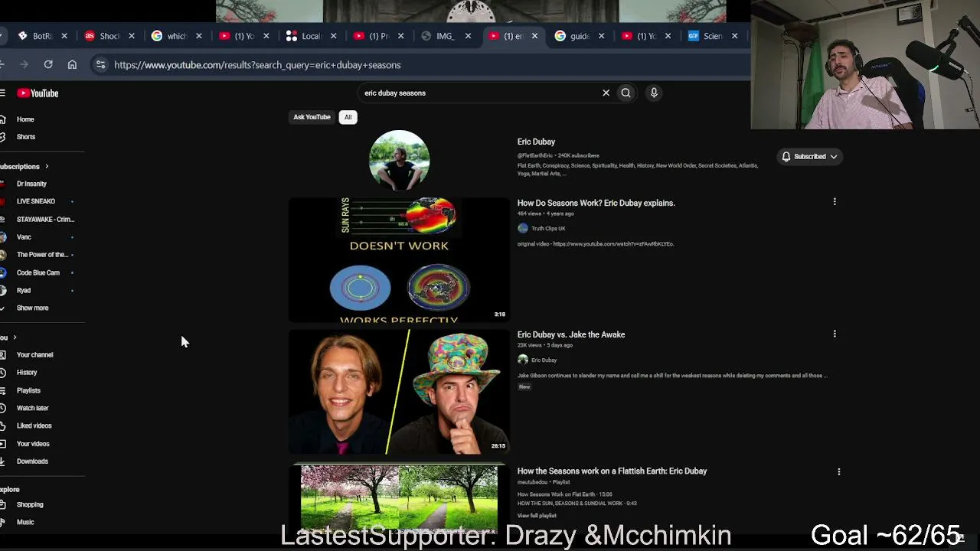Screen dimensions: 980x551
Task: Open the hamburger guide menu
Action: [x=3, y=93]
